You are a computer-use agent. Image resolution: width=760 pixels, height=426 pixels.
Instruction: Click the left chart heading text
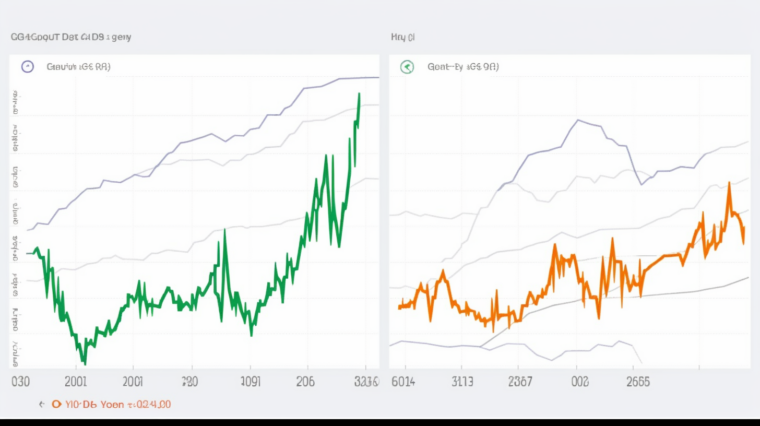tap(70, 36)
